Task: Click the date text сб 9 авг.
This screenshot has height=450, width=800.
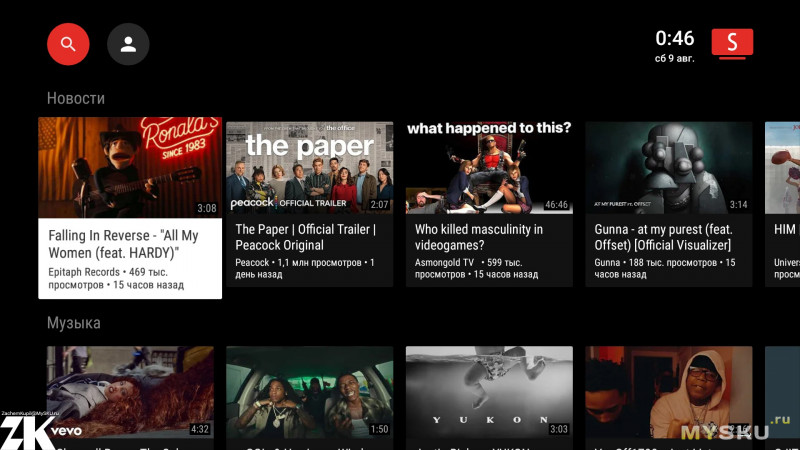Action: coord(674,59)
